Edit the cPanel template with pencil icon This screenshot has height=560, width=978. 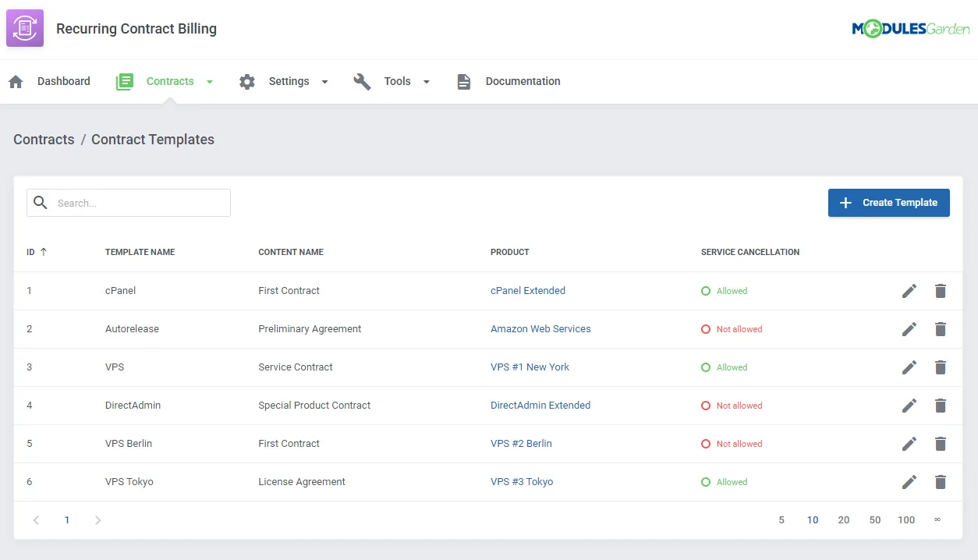909,291
